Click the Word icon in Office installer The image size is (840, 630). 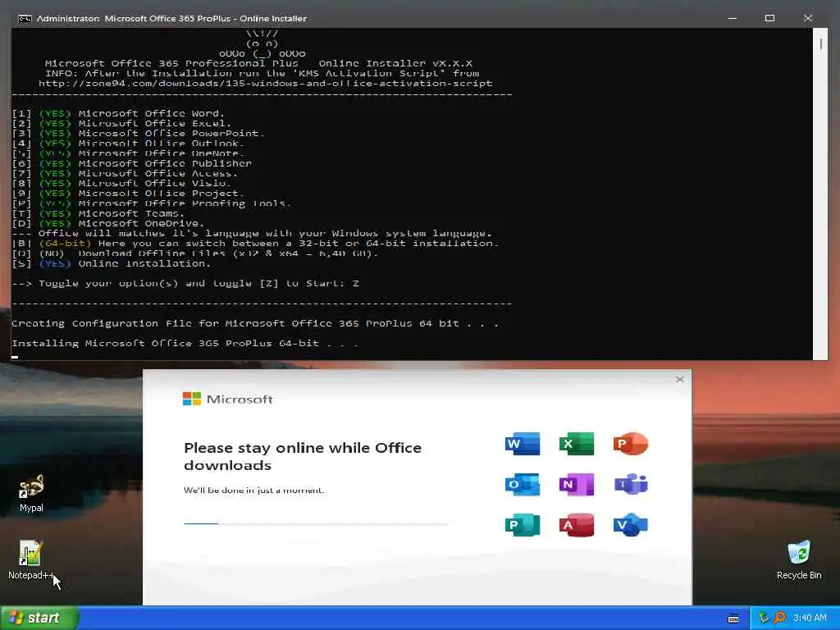coord(523,444)
